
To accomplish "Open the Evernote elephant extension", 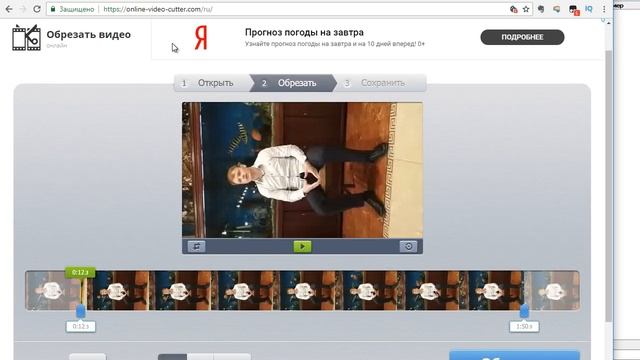I will point(541,9).
